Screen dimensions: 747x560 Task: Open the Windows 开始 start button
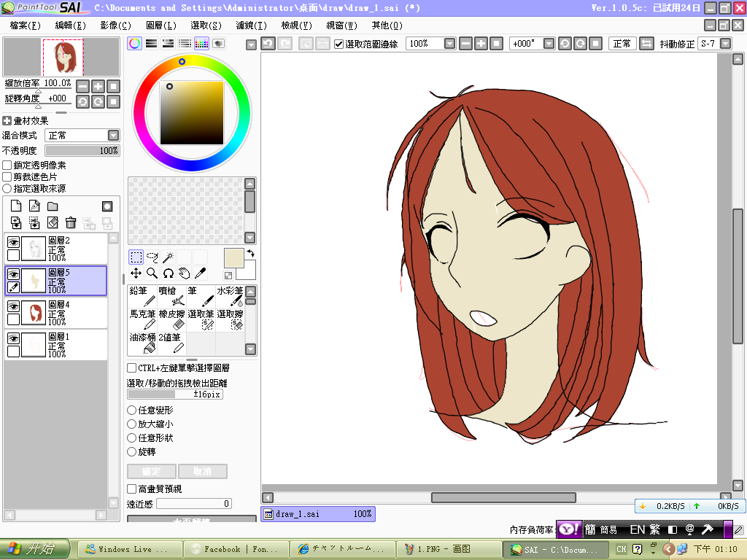(35, 549)
